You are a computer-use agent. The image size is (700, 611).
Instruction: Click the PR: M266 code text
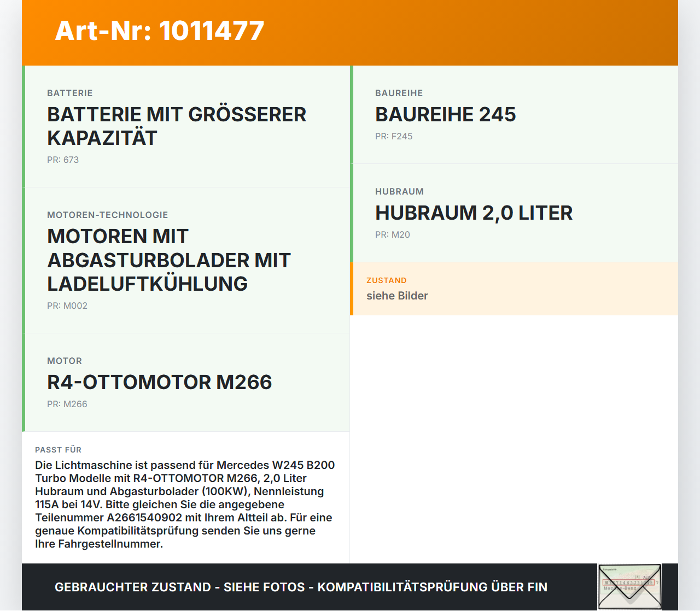(67, 404)
